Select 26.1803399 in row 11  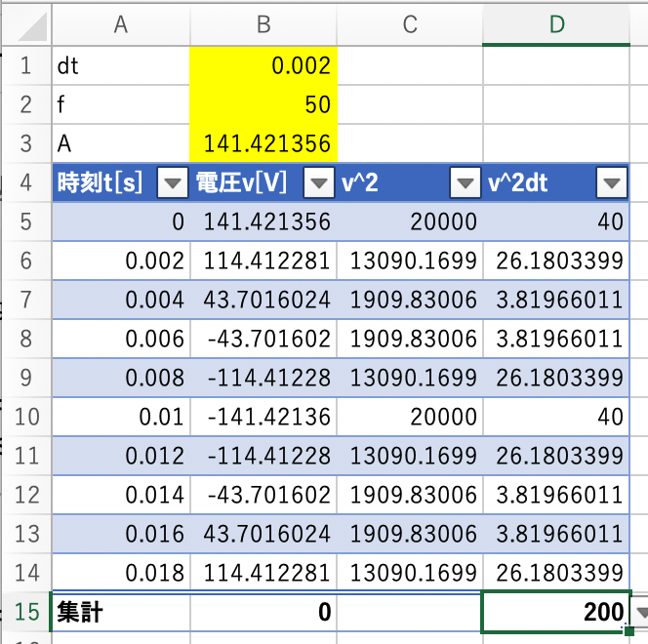(556, 456)
